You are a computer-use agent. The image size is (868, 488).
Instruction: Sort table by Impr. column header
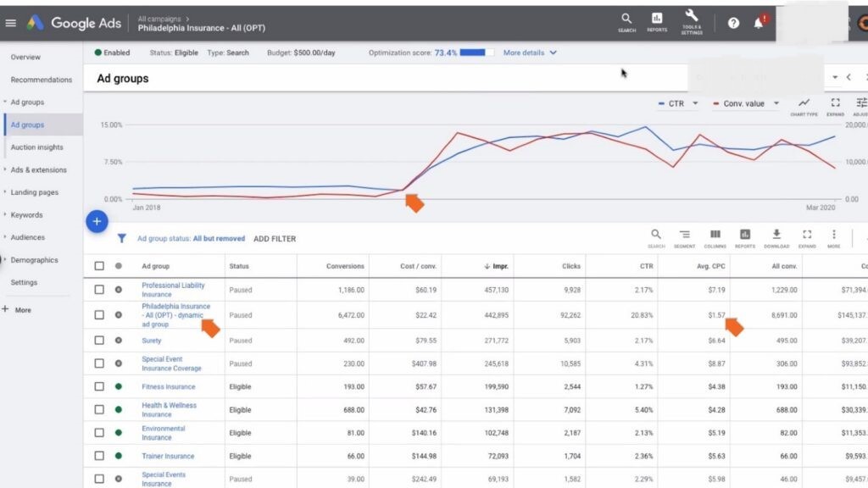(x=500, y=266)
